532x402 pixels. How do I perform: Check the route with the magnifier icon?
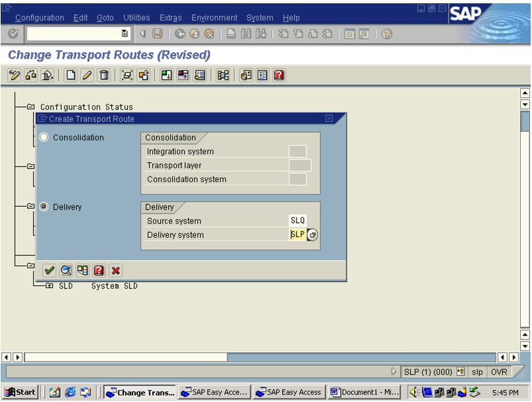65,270
